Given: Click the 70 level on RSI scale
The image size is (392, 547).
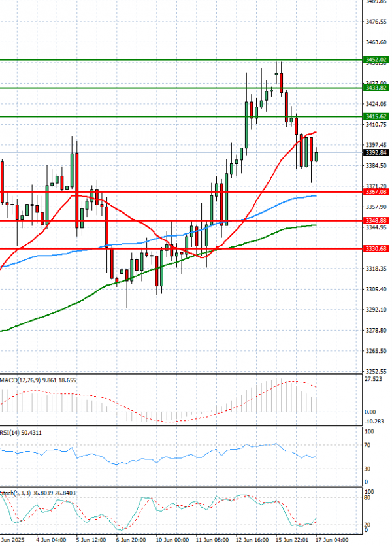Looking at the screenshot, I should (x=367, y=446).
